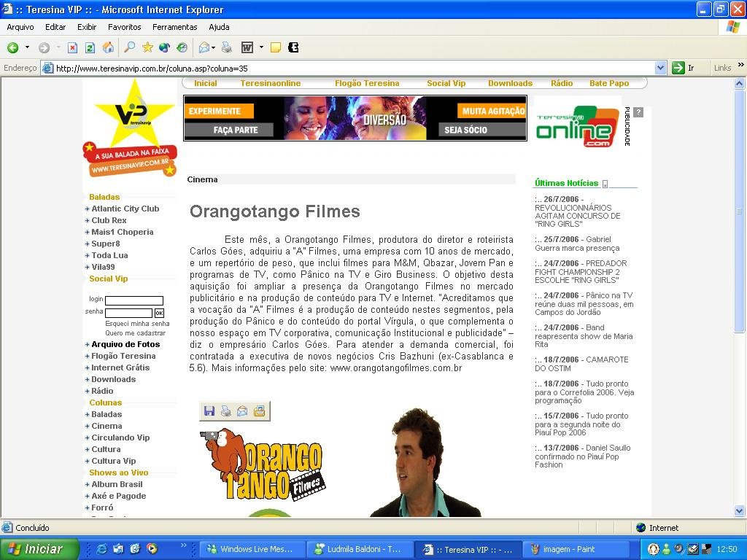This screenshot has height=560, width=747.
Task: Click Edit with Word icon
Action: pos(247,47)
